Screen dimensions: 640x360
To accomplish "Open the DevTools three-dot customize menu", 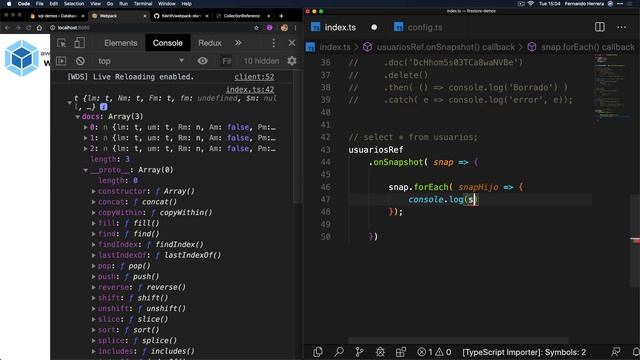I will pyautogui.click(x=273, y=42).
